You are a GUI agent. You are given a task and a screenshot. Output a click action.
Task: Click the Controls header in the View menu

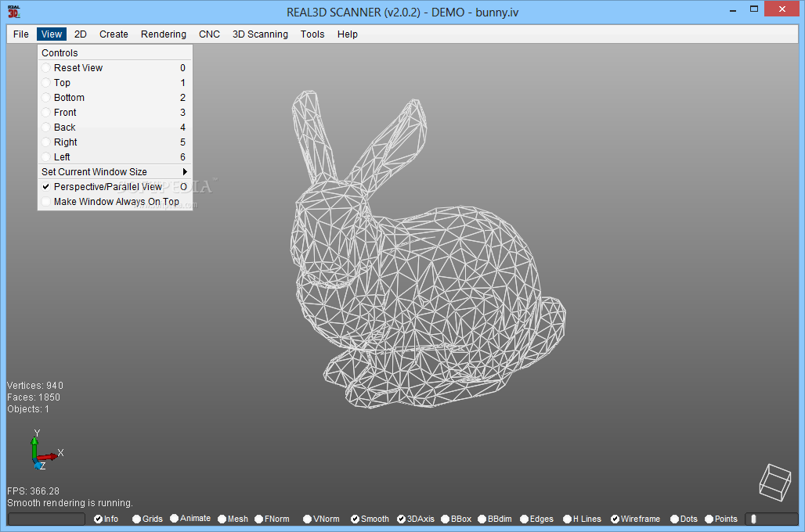pyautogui.click(x=60, y=53)
